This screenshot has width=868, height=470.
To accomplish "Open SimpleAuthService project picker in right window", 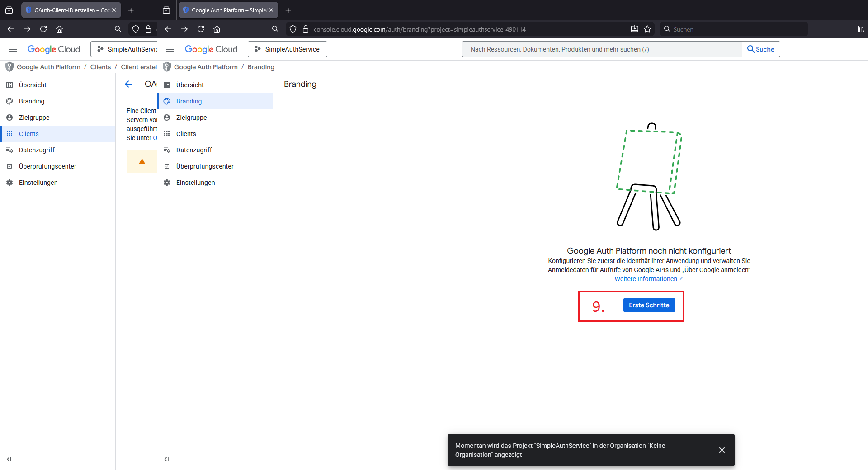I will [x=288, y=49].
